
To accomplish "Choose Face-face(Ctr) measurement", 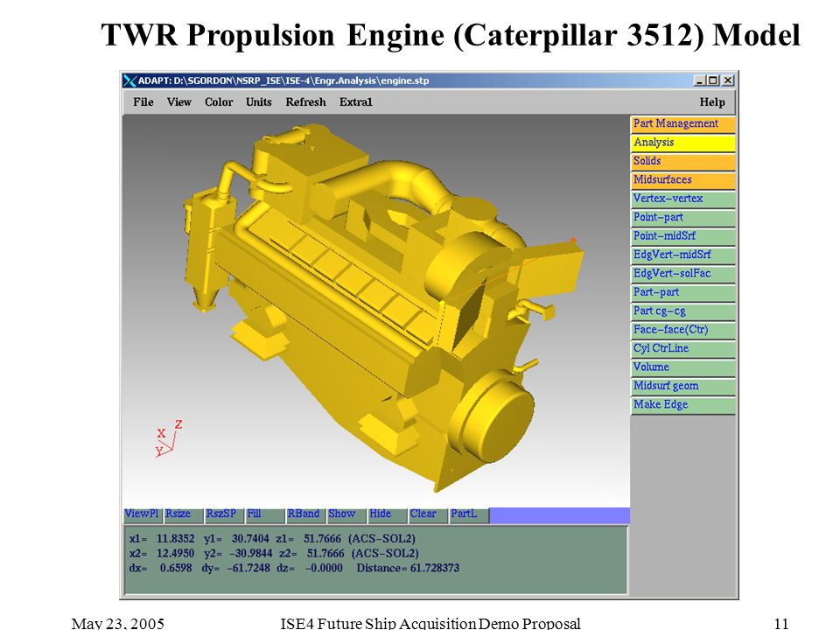I will 683,330.
